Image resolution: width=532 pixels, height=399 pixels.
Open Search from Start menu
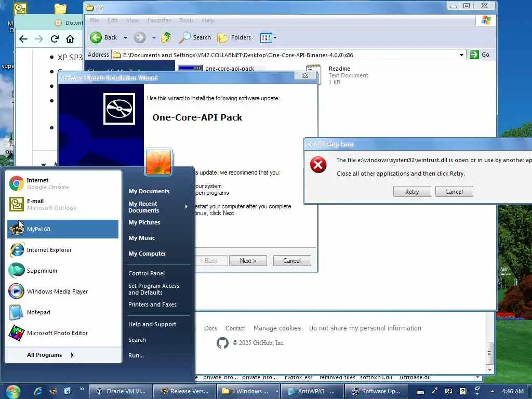pyautogui.click(x=137, y=340)
